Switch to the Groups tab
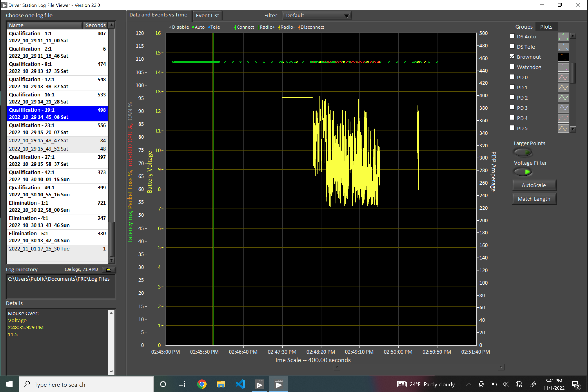588x392 pixels. pos(524,27)
